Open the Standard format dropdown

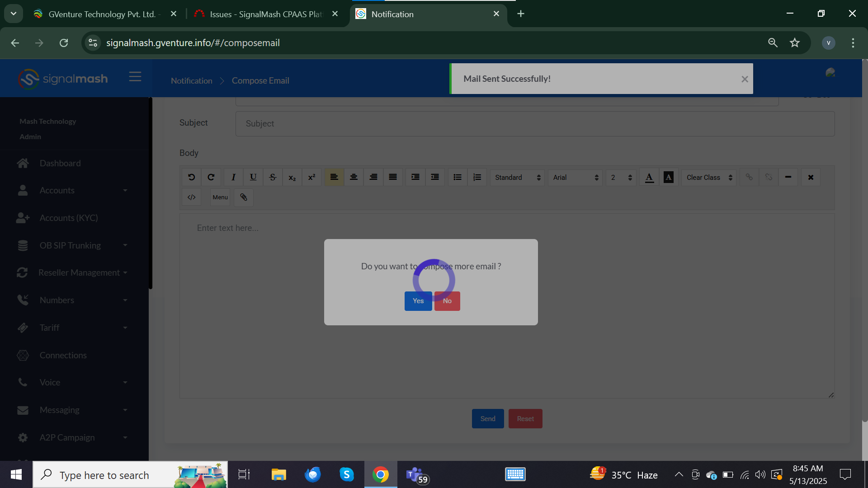pyautogui.click(x=517, y=178)
